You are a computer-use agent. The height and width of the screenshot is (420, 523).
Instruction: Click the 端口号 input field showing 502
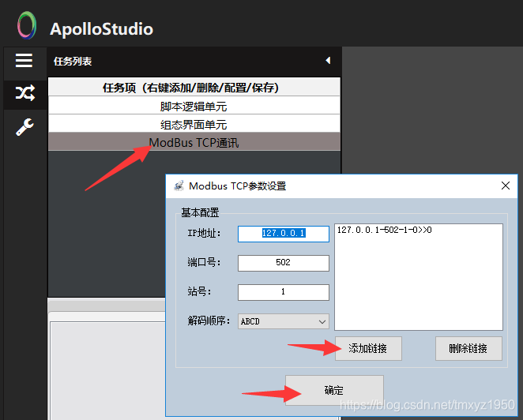(284, 263)
